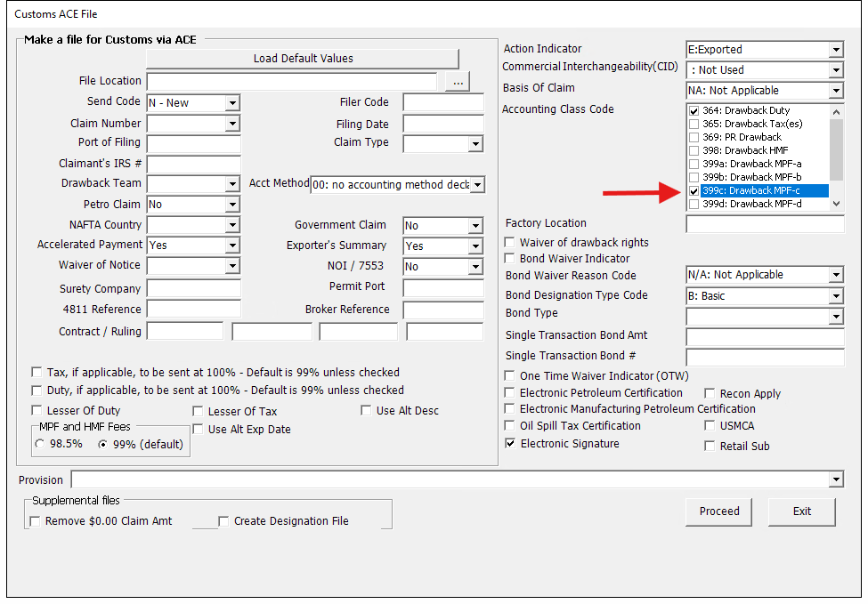The image size is (868, 604).
Task: Tick the Oil Spill Tax Certification checkbox
Action: tap(510, 425)
